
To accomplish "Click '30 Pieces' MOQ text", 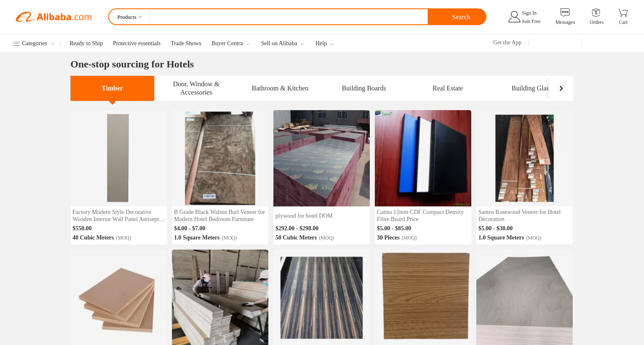I will pos(388,238).
